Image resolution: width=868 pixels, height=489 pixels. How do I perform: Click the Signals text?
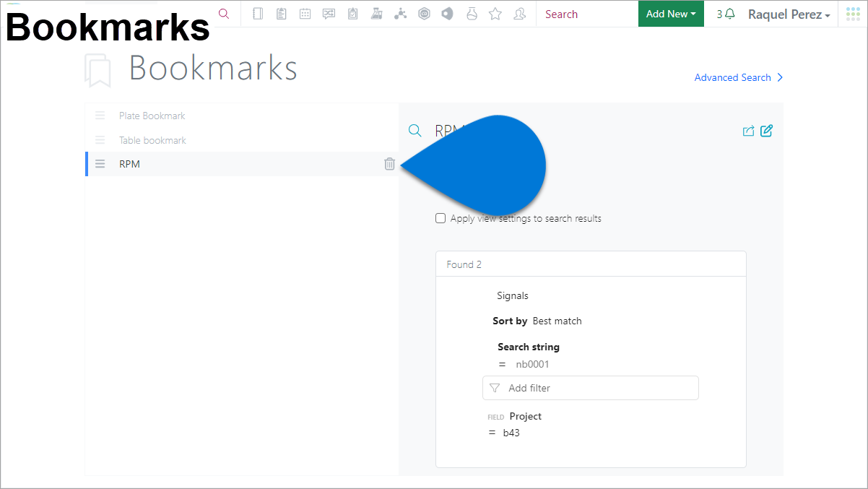[513, 295]
